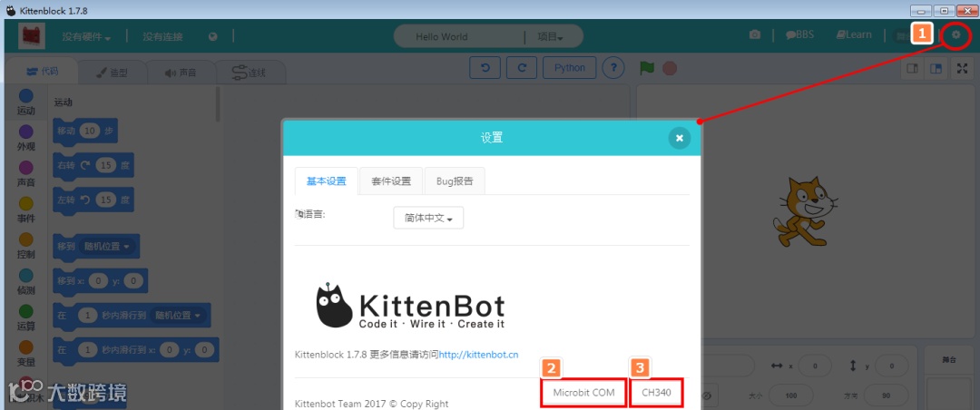Viewport: 980px width, 410px height.
Task: Open settings with the gear icon
Action: [955, 35]
